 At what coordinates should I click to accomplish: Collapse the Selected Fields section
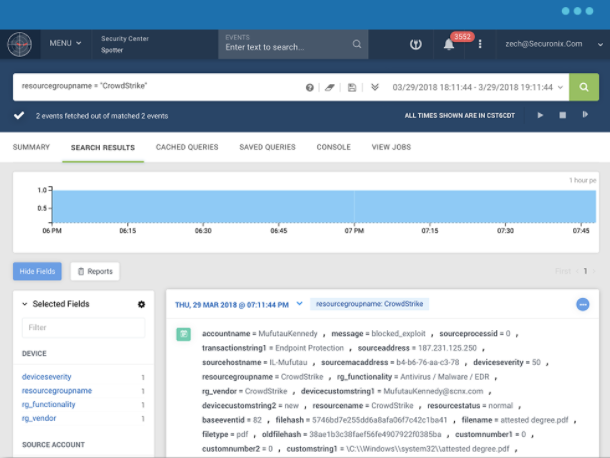(25, 304)
